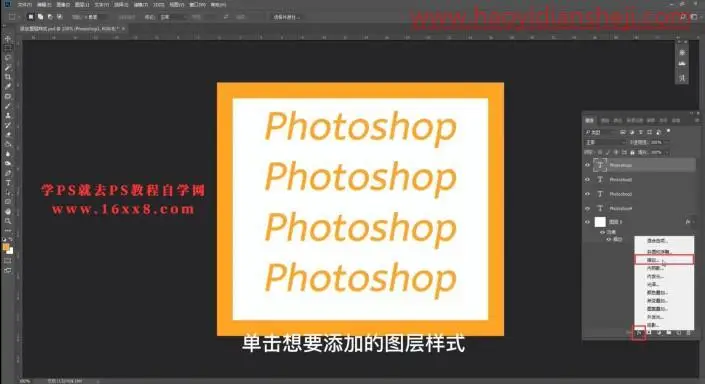Select the History Brush tool

(x=8, y=125)
